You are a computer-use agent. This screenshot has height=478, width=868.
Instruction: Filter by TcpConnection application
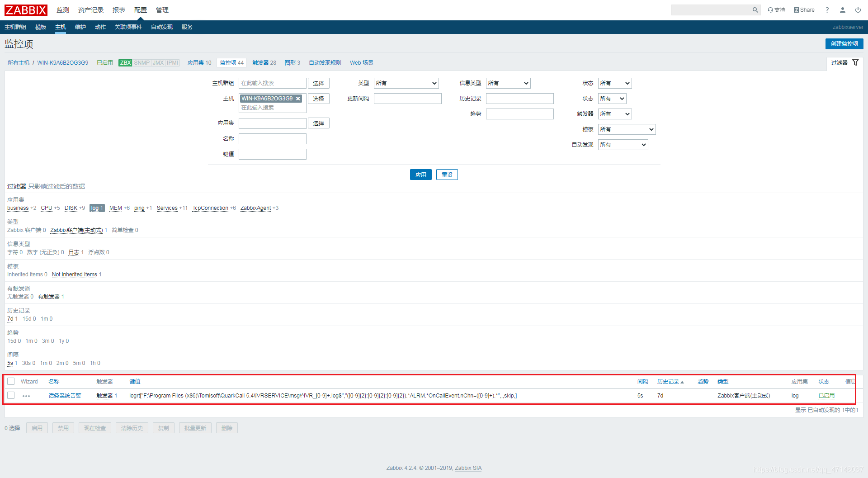[210, 208]
